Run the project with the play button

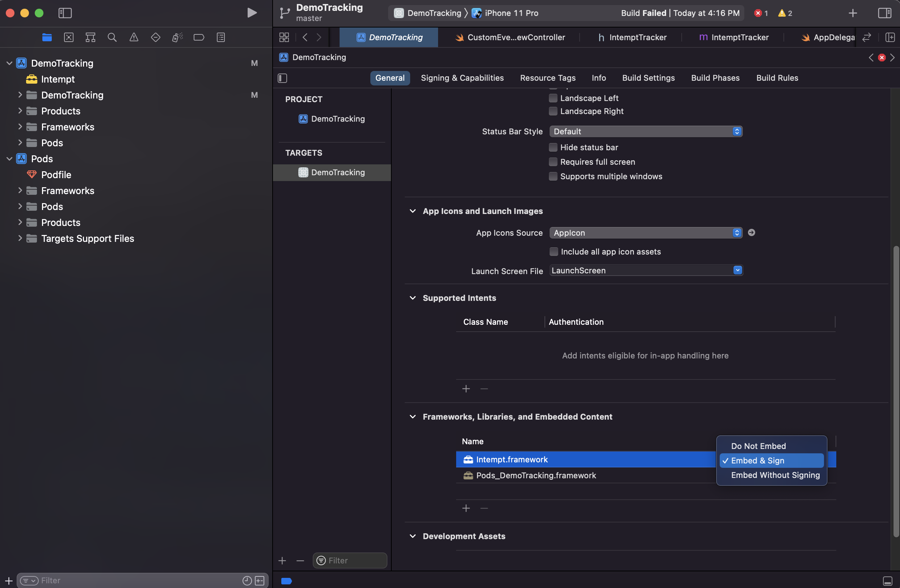252,13
